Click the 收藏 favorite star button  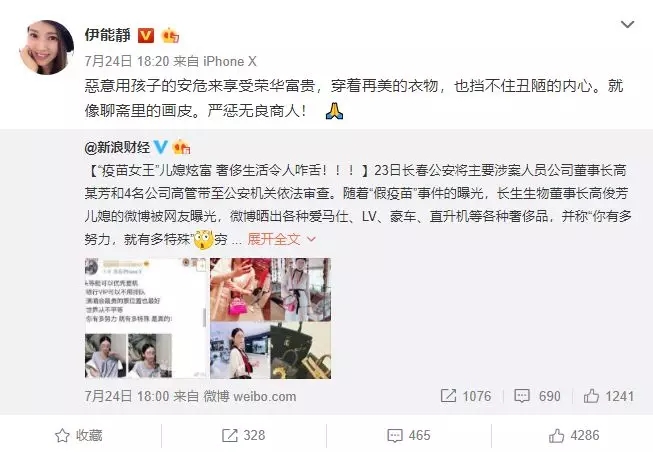[x=79, y=436]
